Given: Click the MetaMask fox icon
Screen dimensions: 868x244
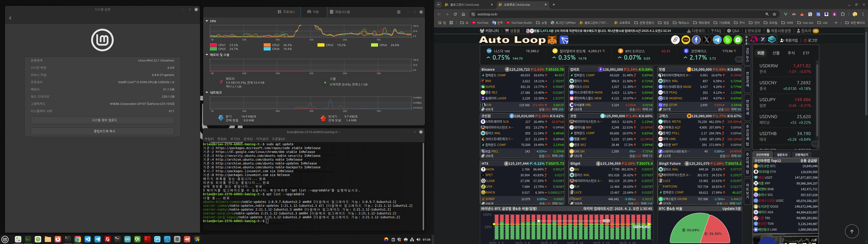Looking at the screenshot, I should (x=552, y=40).
